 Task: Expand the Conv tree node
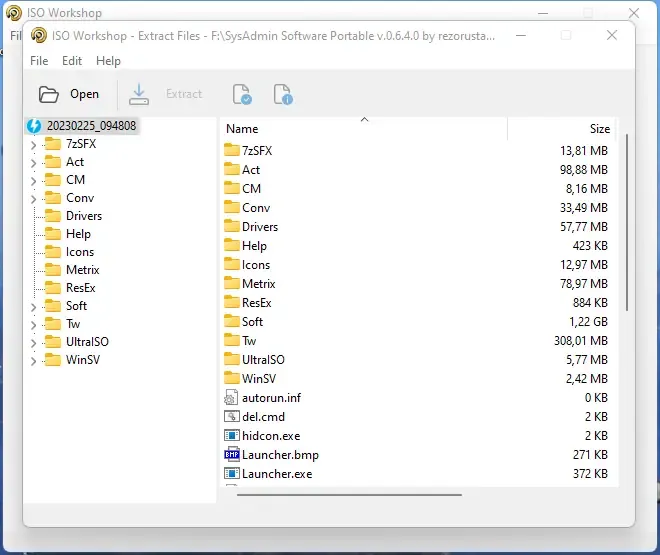33,199
